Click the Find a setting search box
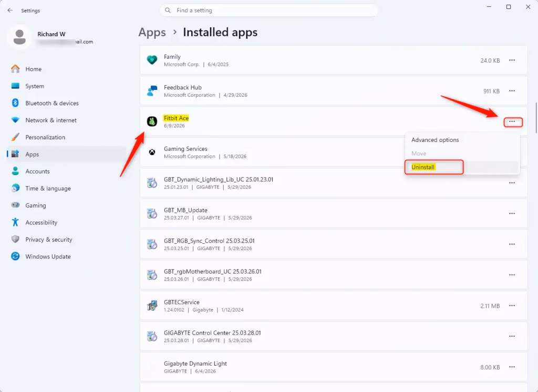The width and height of the screenshot is (538, 392). [x=268, y=11]
